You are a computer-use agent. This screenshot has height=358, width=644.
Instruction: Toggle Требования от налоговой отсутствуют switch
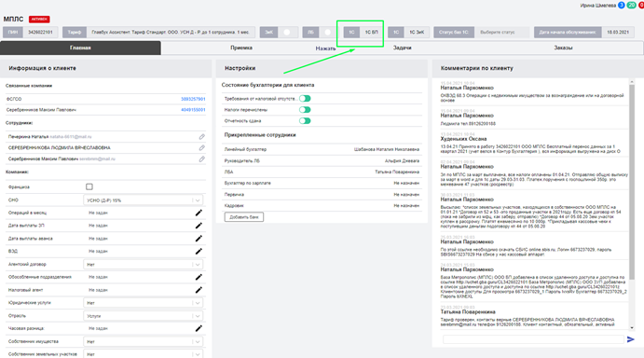(x=305, y=99)
